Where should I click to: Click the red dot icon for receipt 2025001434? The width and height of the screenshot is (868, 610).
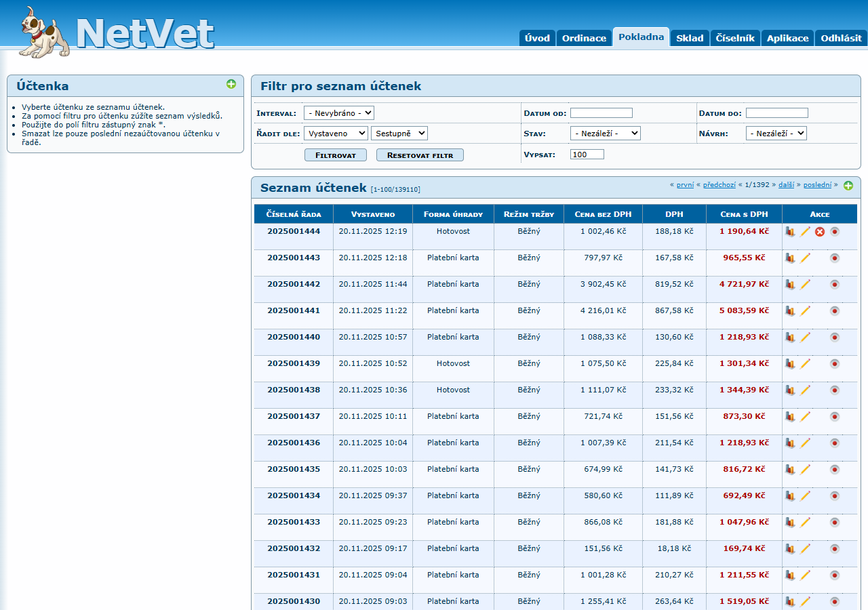835,495
